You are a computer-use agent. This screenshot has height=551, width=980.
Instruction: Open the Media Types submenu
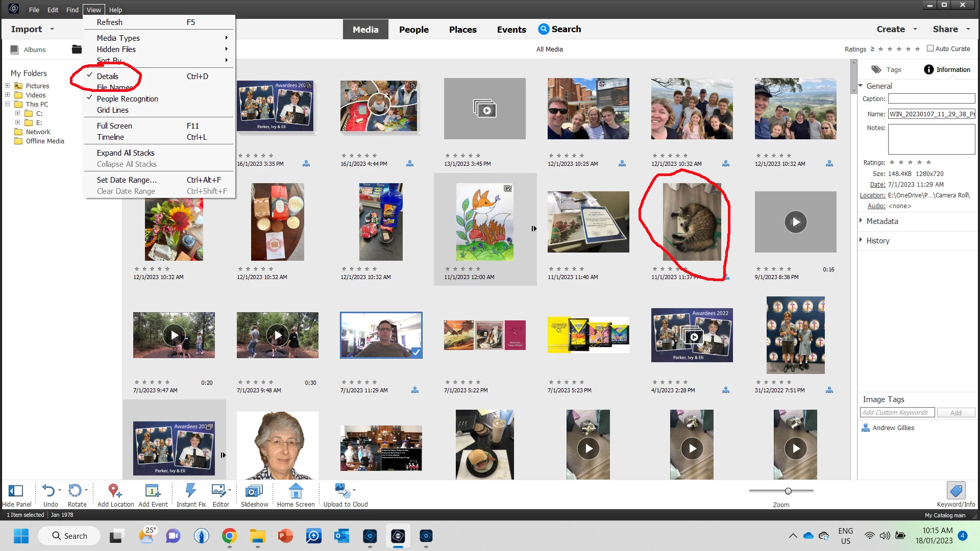click(118, 38)
